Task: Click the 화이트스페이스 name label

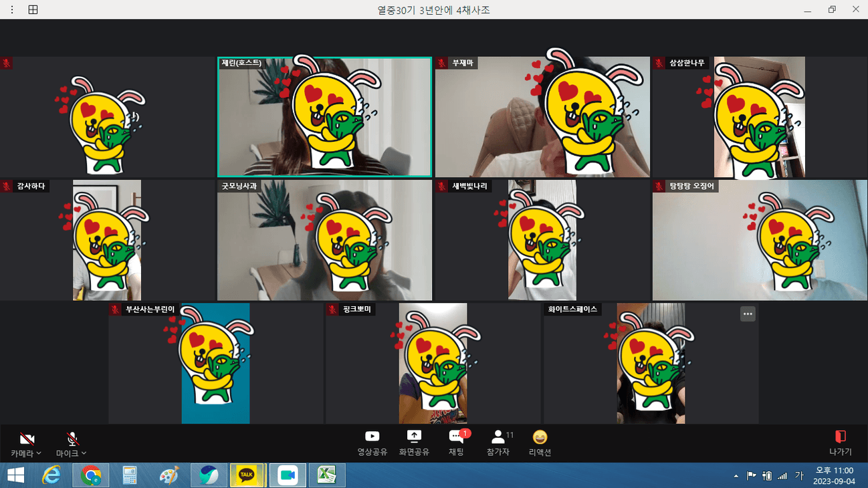Action: [x=572, y=310]
